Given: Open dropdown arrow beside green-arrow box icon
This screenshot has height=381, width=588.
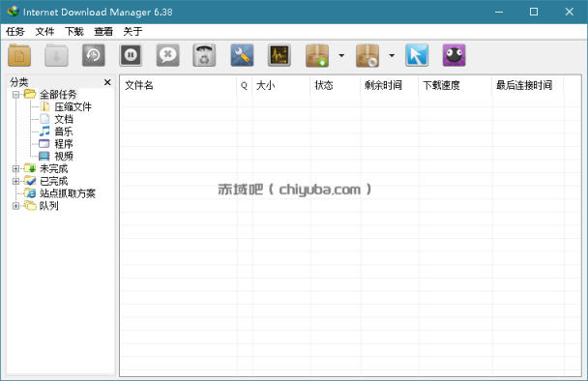Looking at the screenshot, I should (341, 55).
